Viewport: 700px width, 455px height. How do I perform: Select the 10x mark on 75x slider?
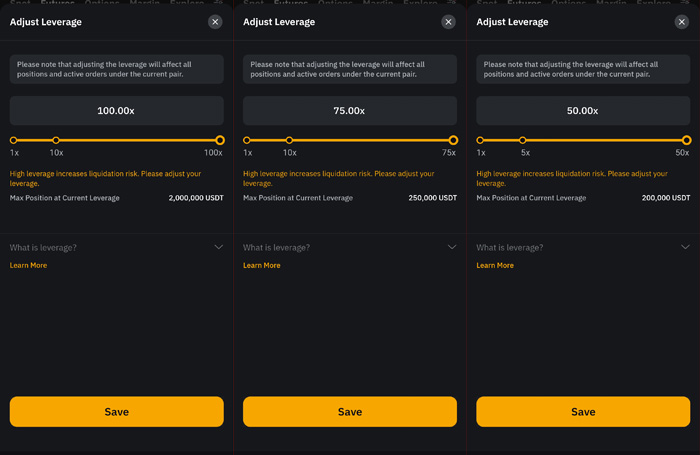tap(289, 140)
